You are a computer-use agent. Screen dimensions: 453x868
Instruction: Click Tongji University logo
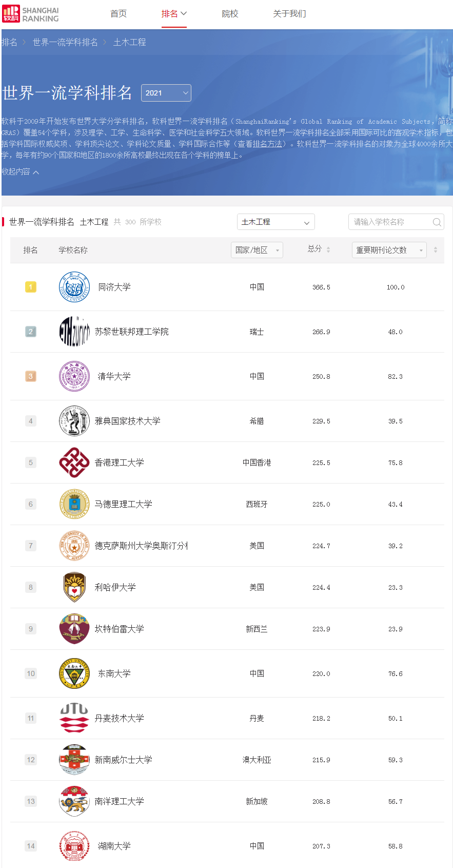pos(74,287)
